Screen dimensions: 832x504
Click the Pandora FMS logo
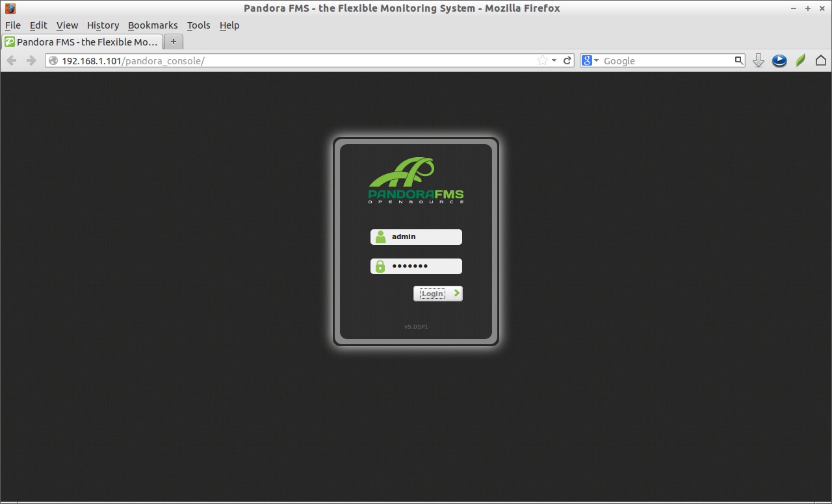point(416,180)
